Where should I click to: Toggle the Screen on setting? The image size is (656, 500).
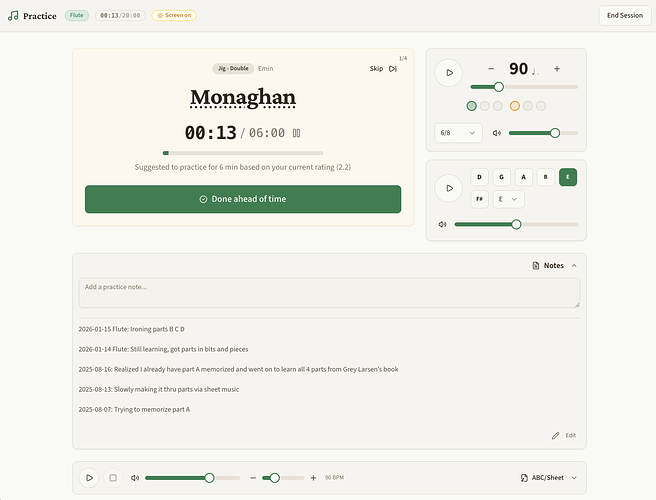[174, 16]
